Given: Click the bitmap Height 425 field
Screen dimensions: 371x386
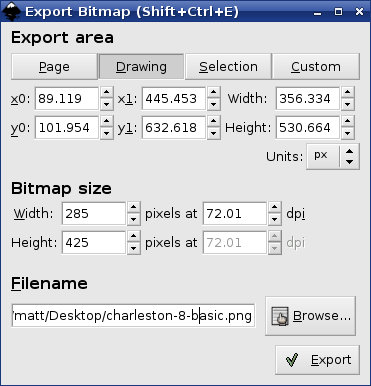Looking at the screenshot, I should coord(94,243).
